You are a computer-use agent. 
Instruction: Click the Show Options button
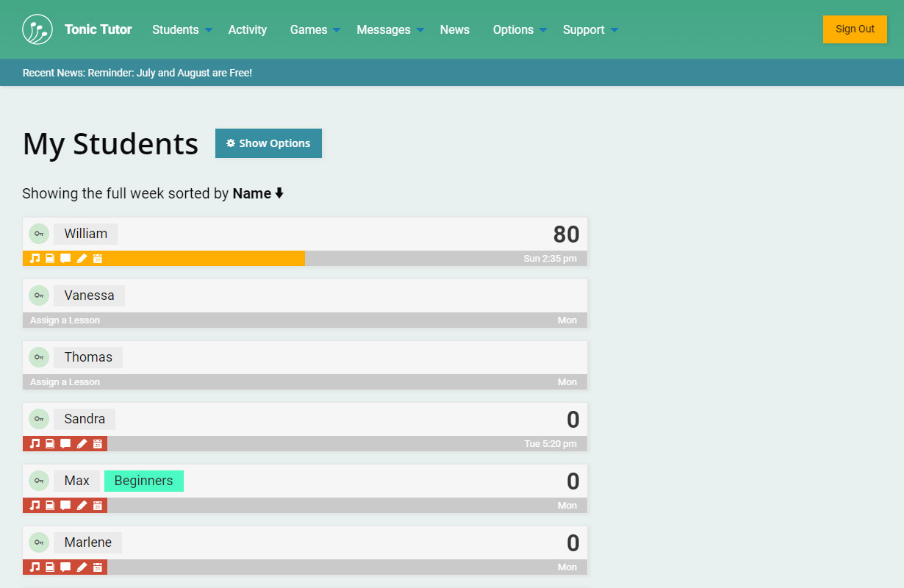coord(268,143)
